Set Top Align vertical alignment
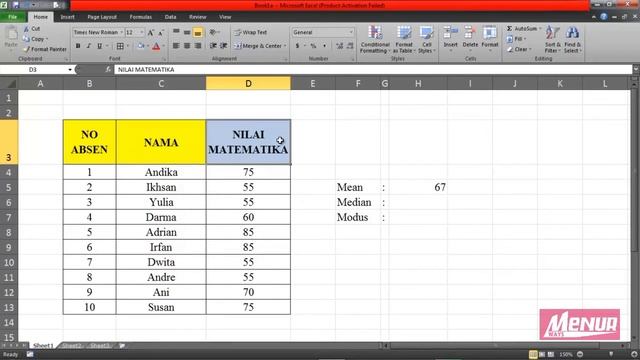640x360 pixels. tap(176, 32)
